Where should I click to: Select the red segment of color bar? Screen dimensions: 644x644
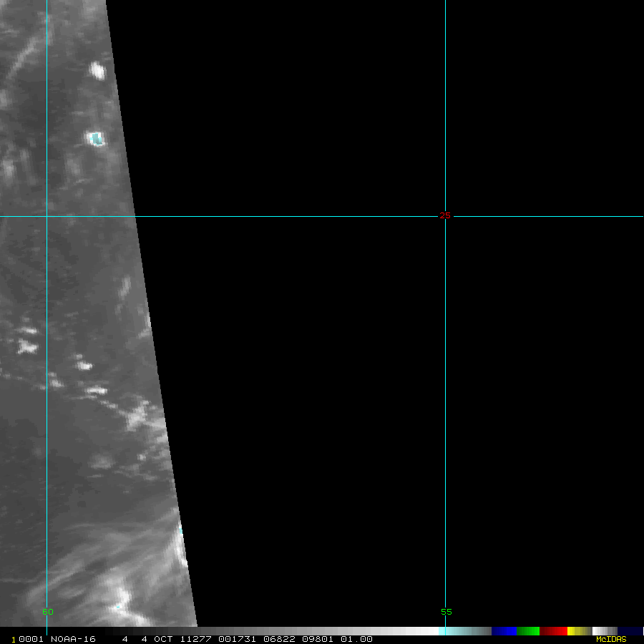(553, 631)
